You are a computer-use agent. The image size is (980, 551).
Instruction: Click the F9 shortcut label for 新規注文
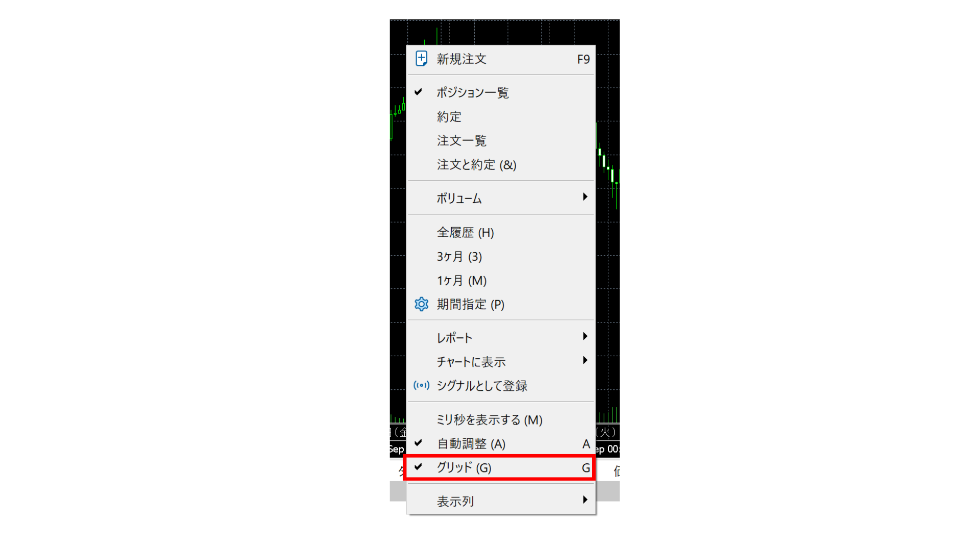pyautogui.click(x=583, y=60)
